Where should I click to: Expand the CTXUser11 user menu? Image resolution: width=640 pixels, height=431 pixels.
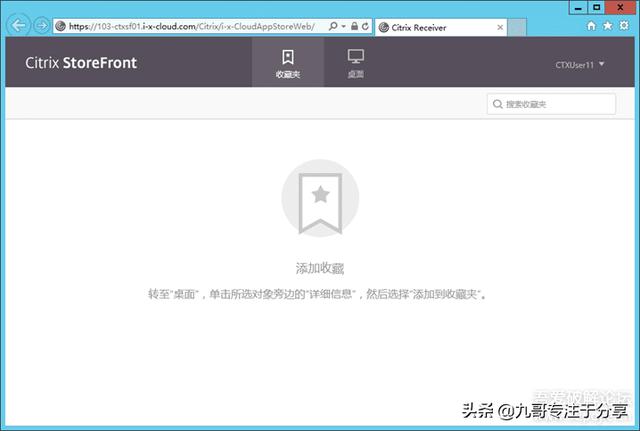580,64
